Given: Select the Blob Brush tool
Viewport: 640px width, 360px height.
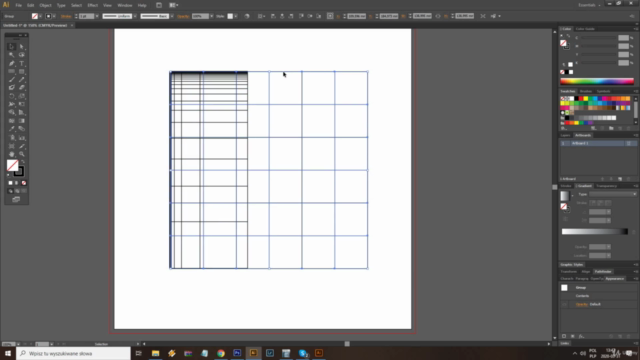Looking at the screenshot, I should (x=11, y=88).
